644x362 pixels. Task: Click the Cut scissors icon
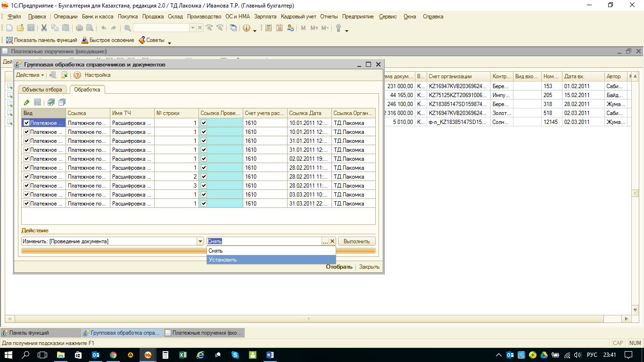(44, 28)
